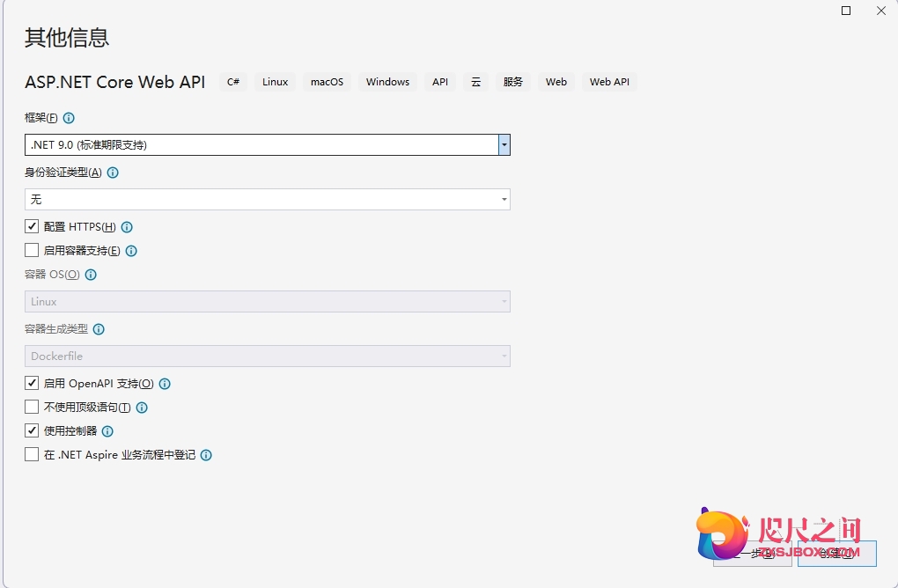898x588 pixels.
Task: Close the 其他信息 dialog
Action: [881, 11]
